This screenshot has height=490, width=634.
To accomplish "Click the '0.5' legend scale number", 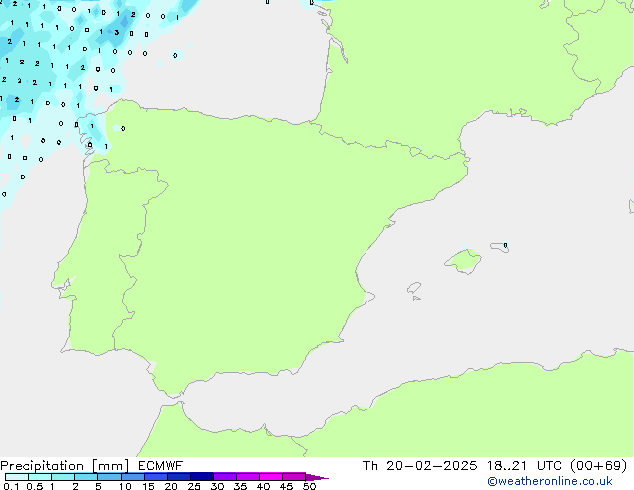I will click(35, 486).
